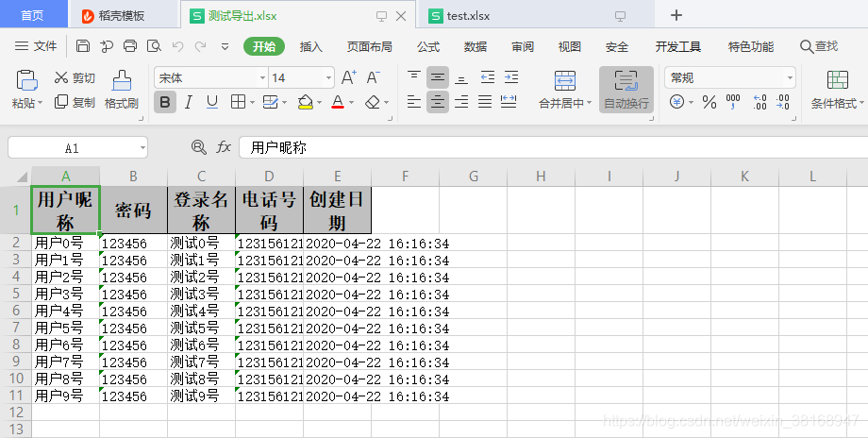Image resolution: width=868 pixels, height=438 pixels.
Task: Click the Cut (剪切) scissors
Action: pyautogui.click(x=75, y=78)
